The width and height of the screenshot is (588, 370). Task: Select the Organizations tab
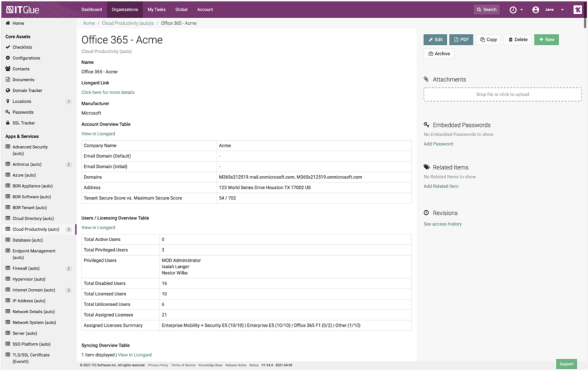point(125,9)
